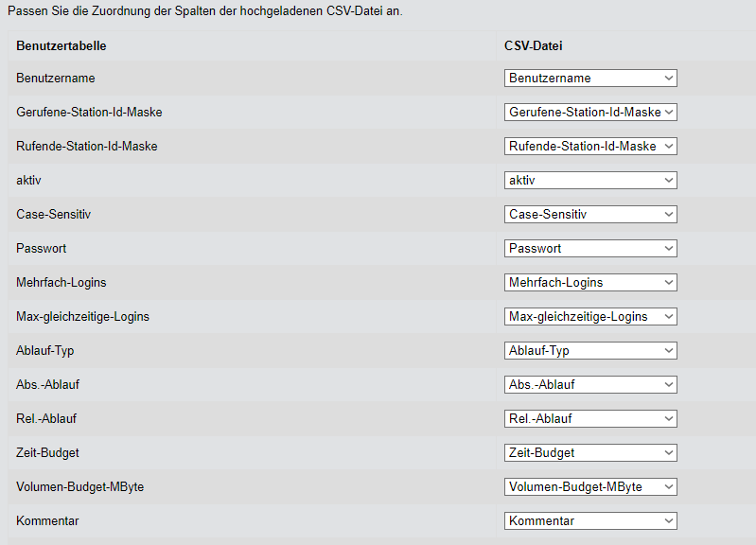Expand the Passwort CSV mapping dropdown
Image resolution: width=756 pixels, height=545 pixels.
point(590,249)
